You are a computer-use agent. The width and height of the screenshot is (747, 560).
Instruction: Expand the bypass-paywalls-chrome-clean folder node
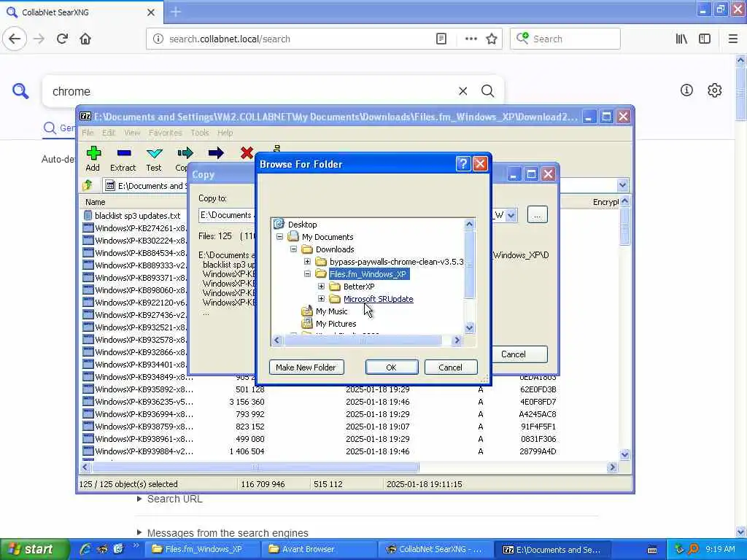307,262
